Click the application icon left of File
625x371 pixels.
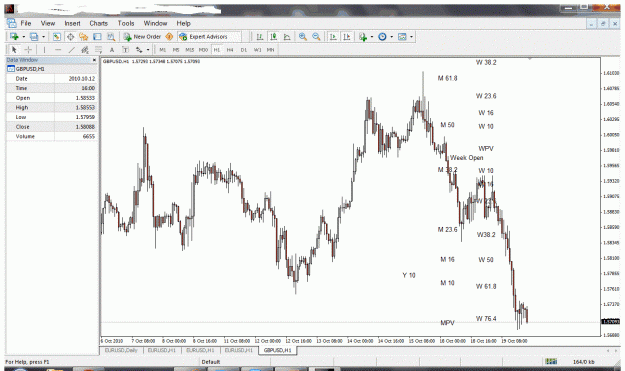[12, 23]
